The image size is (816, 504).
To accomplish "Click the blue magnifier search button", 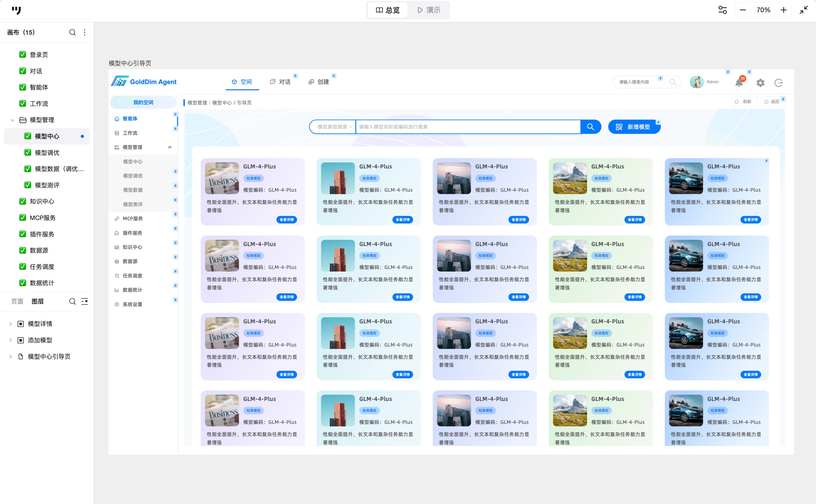I will point(590,127).
